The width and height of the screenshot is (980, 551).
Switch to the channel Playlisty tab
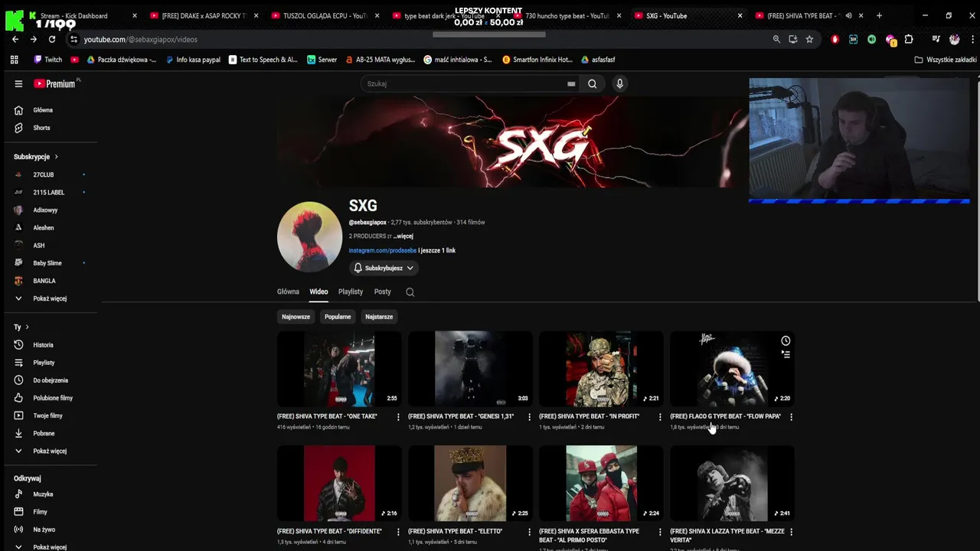point(351,292)
